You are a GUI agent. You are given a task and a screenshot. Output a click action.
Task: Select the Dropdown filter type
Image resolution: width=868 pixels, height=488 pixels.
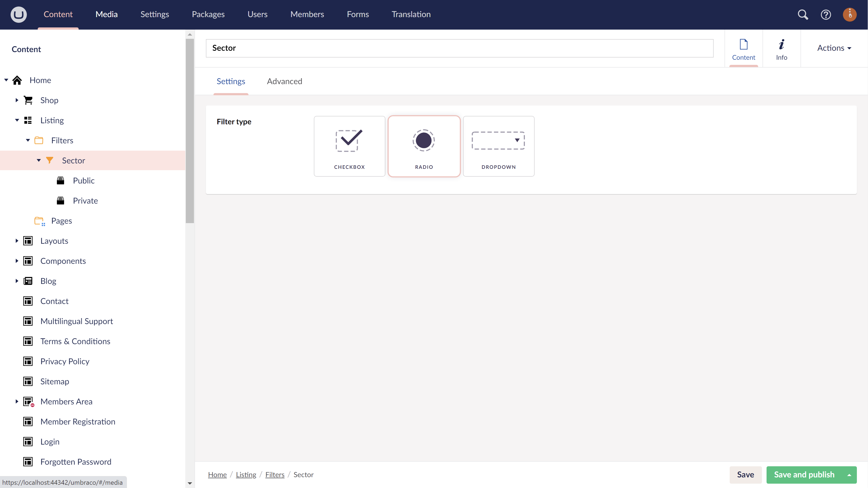(498, 146)
